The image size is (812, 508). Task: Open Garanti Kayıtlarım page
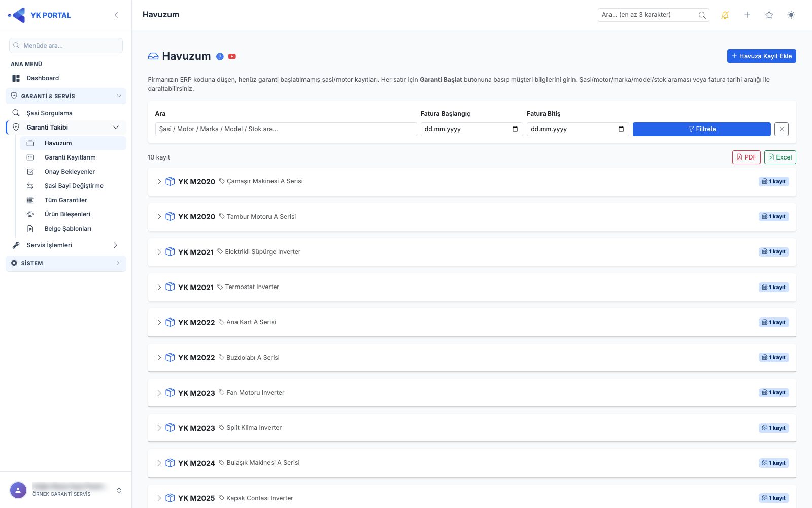click(x=73, y=157)
